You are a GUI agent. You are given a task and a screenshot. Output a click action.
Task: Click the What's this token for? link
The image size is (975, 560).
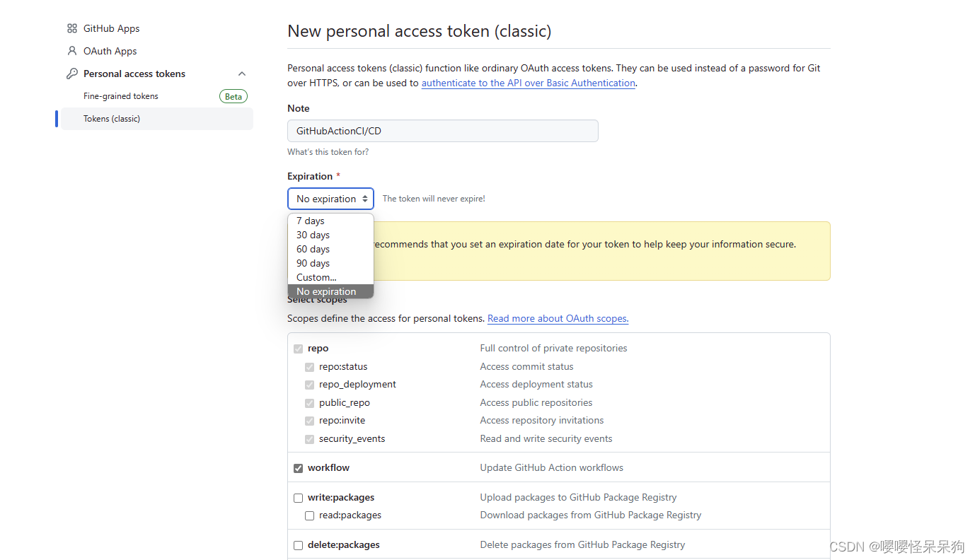(x=328, y=152)
